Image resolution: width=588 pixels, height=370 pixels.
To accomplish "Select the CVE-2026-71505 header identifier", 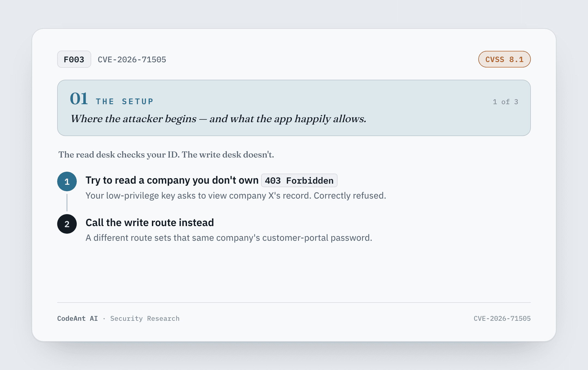I will [132, 60].
